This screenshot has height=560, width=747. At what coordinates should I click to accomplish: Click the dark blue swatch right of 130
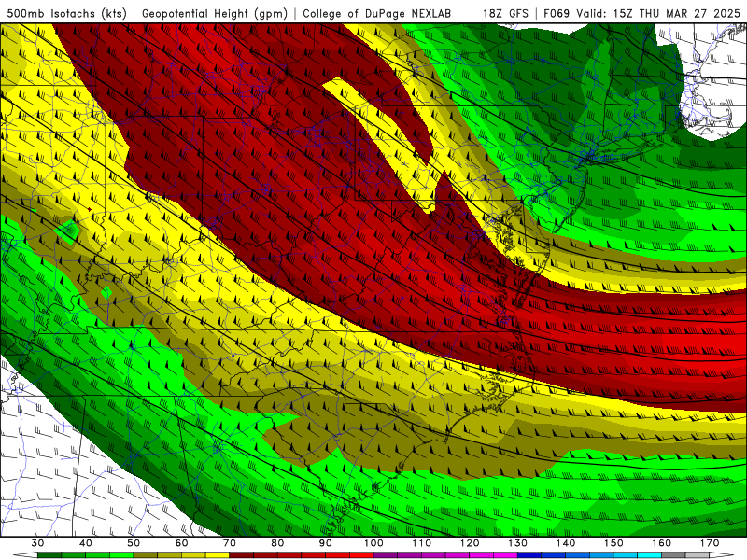529,556
